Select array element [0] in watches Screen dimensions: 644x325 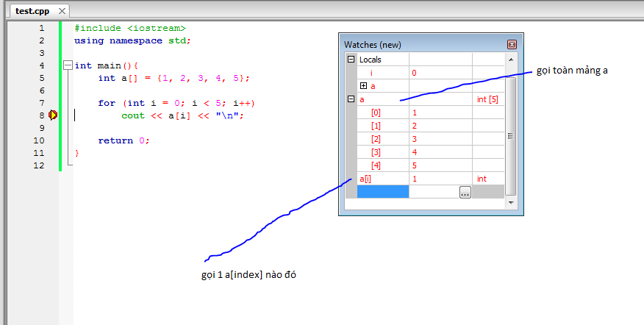(376, 113)
